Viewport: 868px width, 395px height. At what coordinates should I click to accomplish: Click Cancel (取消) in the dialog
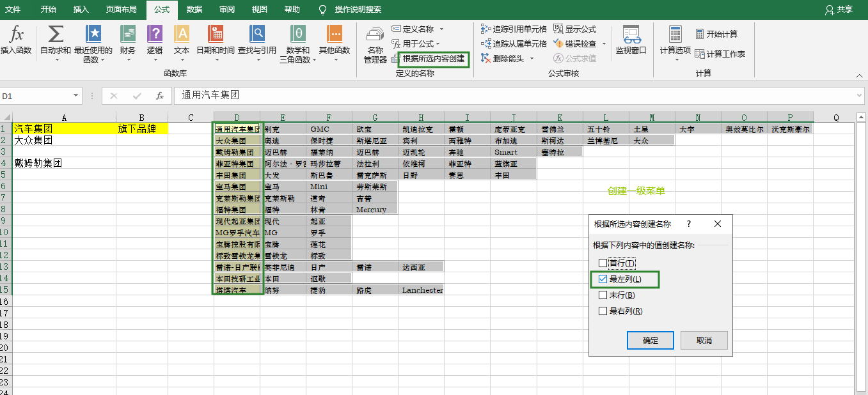[704, 340]
